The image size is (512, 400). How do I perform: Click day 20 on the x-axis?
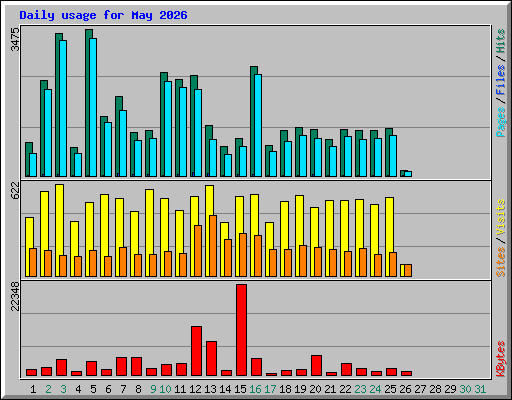coord(315,389)
